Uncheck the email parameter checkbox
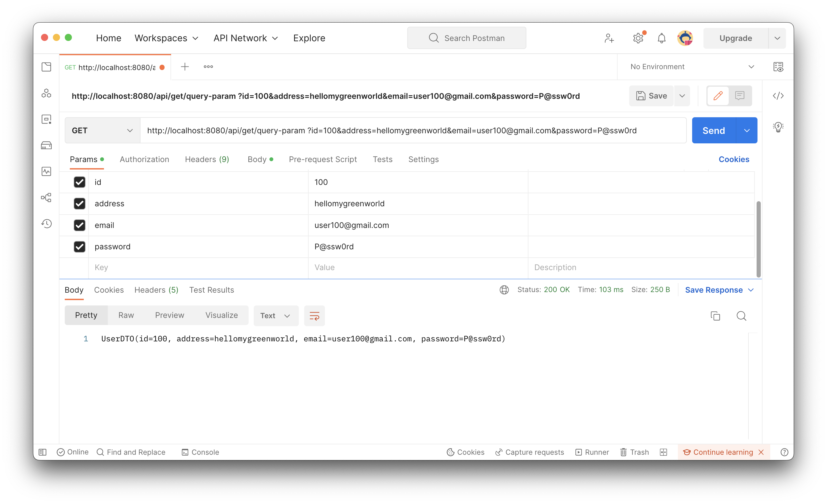The width and height of the screenshot is (827, 504). [80, 225]
